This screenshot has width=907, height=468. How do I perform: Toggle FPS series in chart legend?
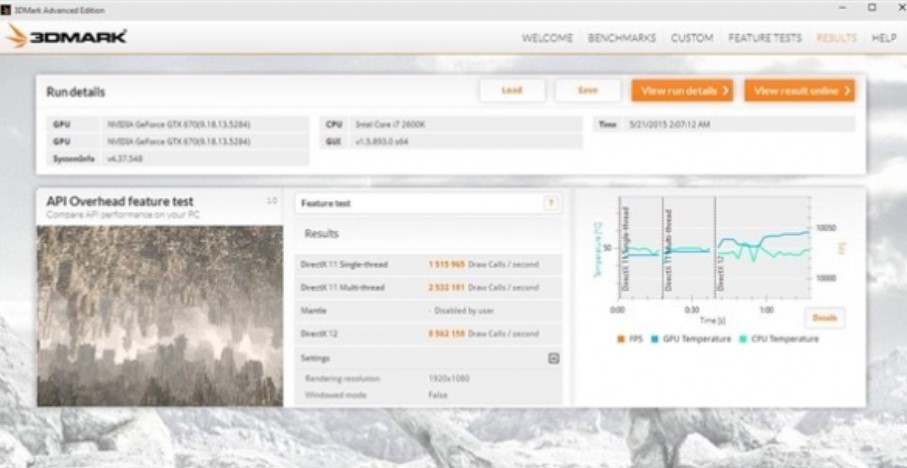628,339
